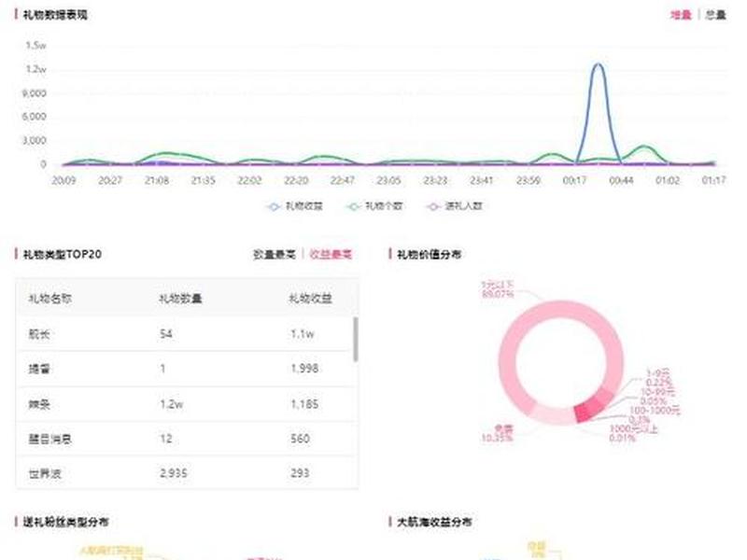Toggle the 礼物收益 legend series
Viewport: 747px width, 560px height.
tap(295, 206)
